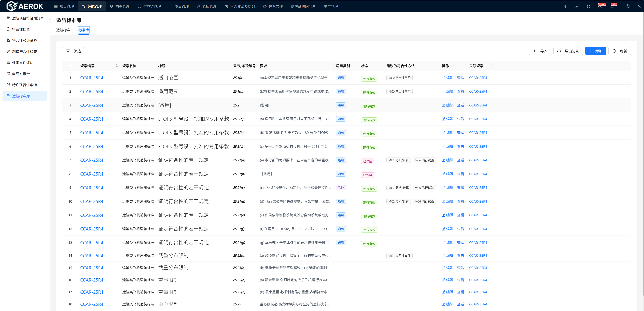The height and width of the screenshot is (311, 644).
Task: Click the user profile icon
Action: [x=639, y=7]
